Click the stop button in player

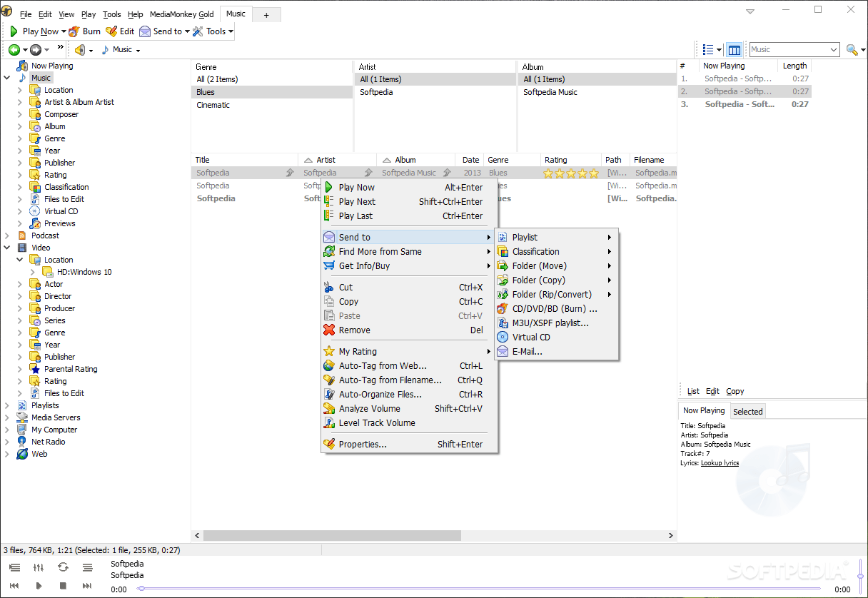coord(63,586)
